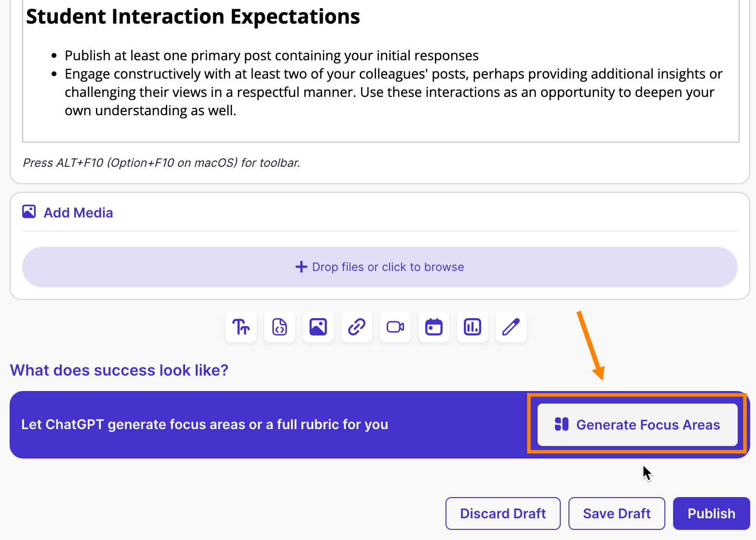Click the 'Engage constructively' bullet text
This screenshot has height=540, width=756.
394,92
